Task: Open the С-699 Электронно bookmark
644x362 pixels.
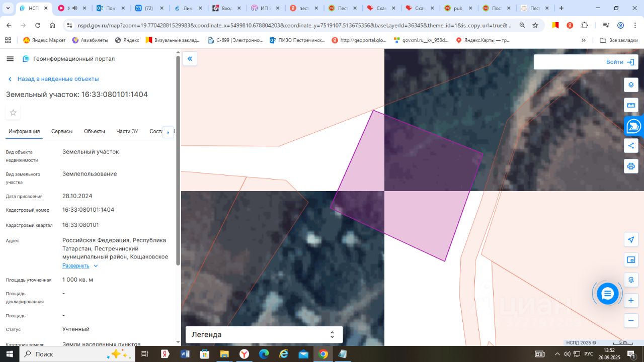Action: (x=235, y=40)
